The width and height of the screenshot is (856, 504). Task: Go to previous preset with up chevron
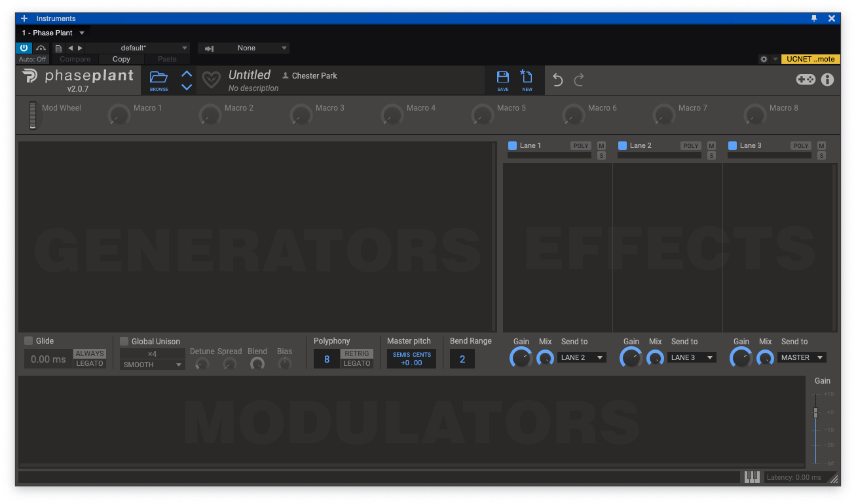coord(187,74)
